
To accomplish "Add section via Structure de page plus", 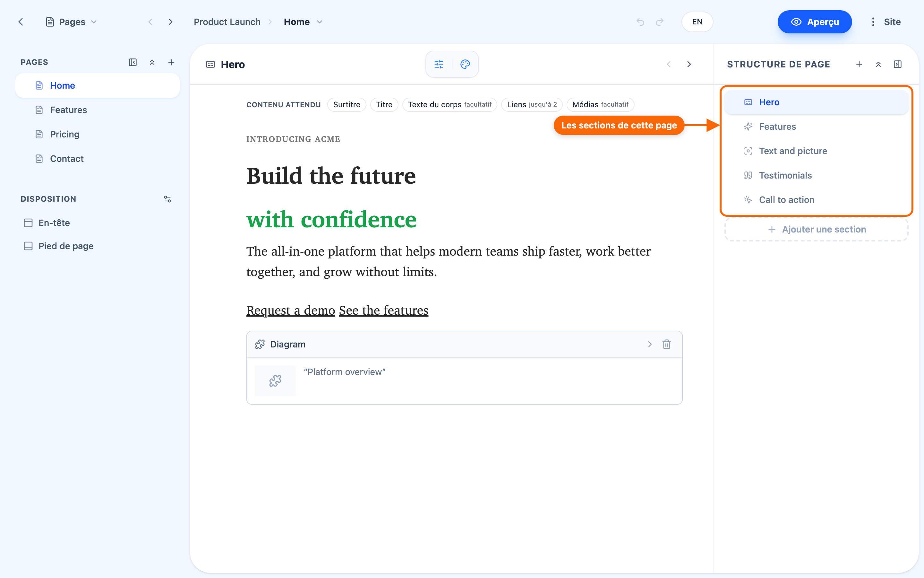I will coord(859,64).
